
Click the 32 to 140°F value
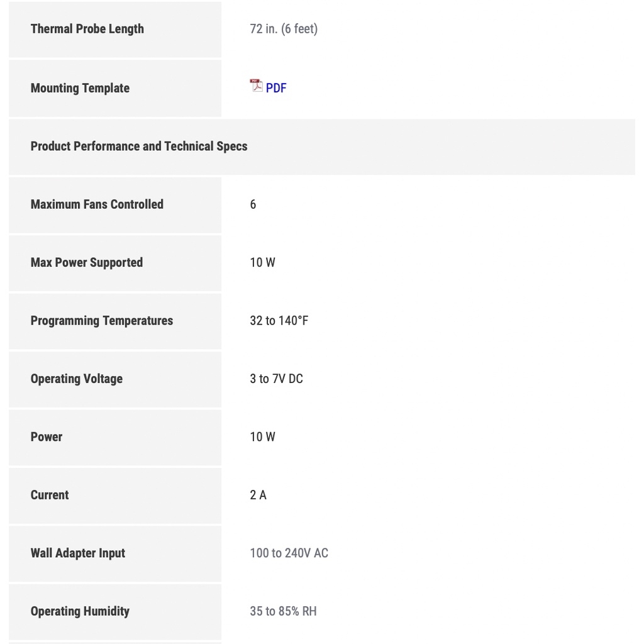pos(279,321)
